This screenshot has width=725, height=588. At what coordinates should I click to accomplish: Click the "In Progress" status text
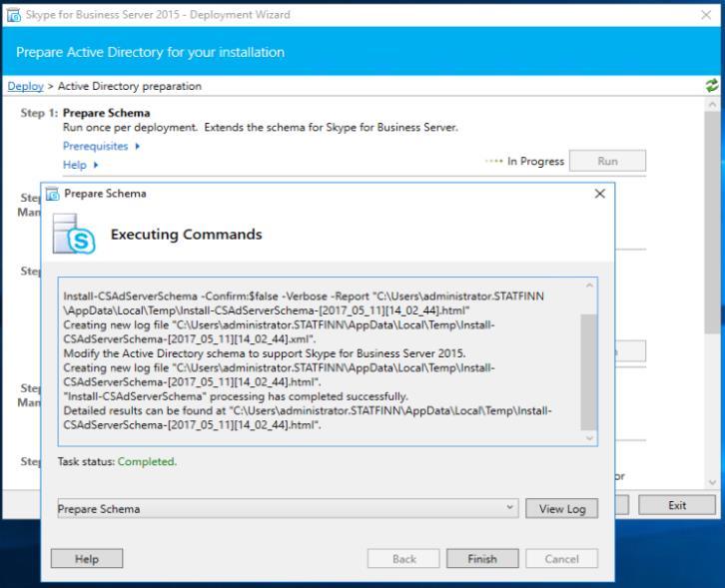pyautogui.click(x=535, y=161)
